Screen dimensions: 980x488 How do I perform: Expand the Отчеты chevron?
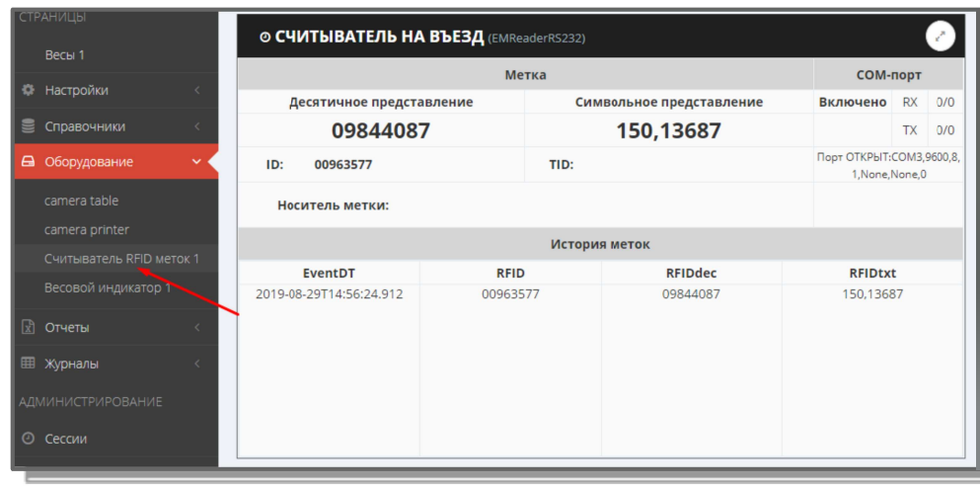click(196, 327)
